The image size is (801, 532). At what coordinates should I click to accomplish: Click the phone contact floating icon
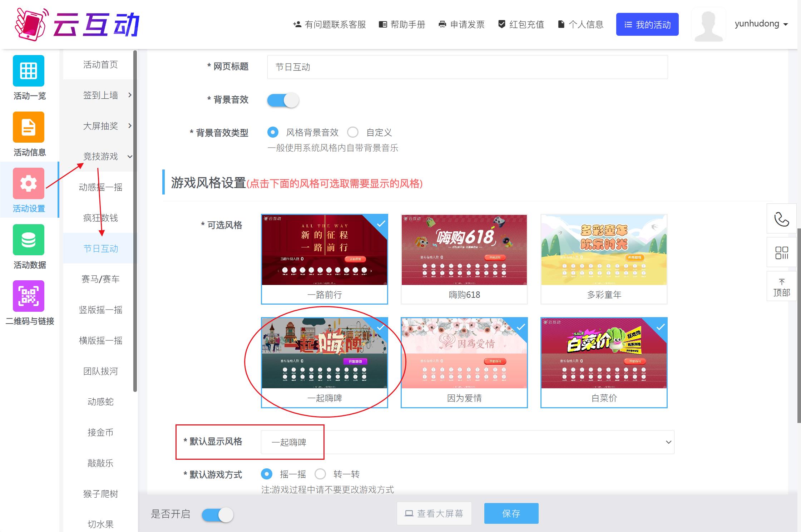tap(781, 219)
